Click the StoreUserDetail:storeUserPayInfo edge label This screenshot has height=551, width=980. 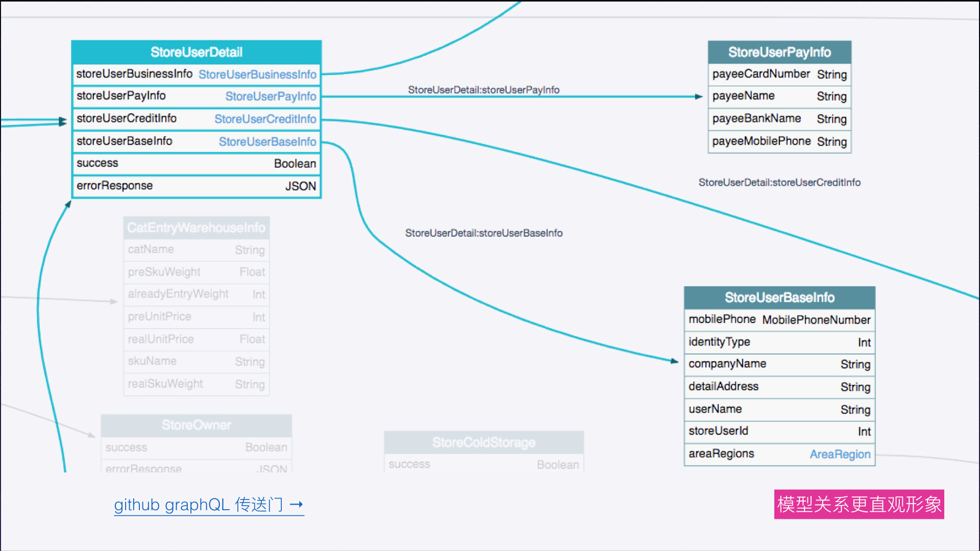(x=483, y=90)
